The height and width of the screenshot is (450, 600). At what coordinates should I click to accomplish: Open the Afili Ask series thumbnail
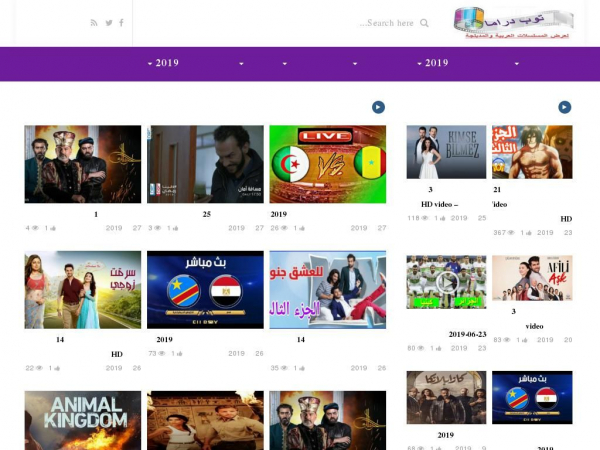coord(532,278)
